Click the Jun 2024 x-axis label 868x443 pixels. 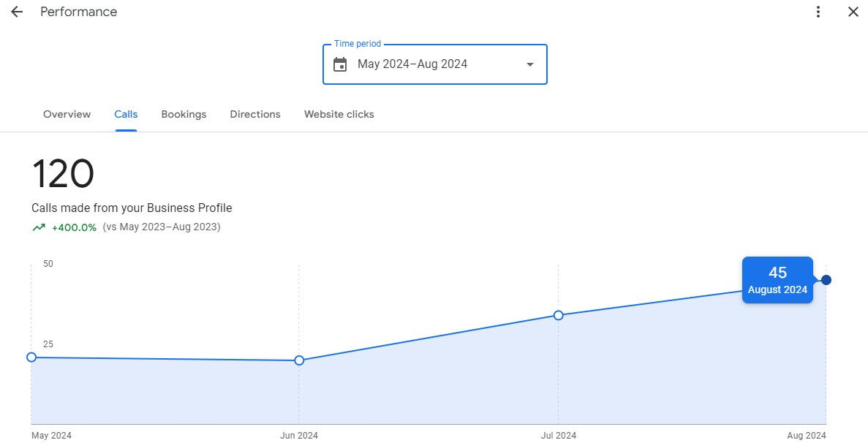click(299, 436)
